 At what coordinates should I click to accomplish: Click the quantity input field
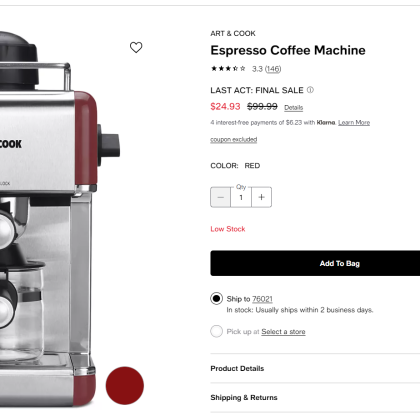(241, 197)
